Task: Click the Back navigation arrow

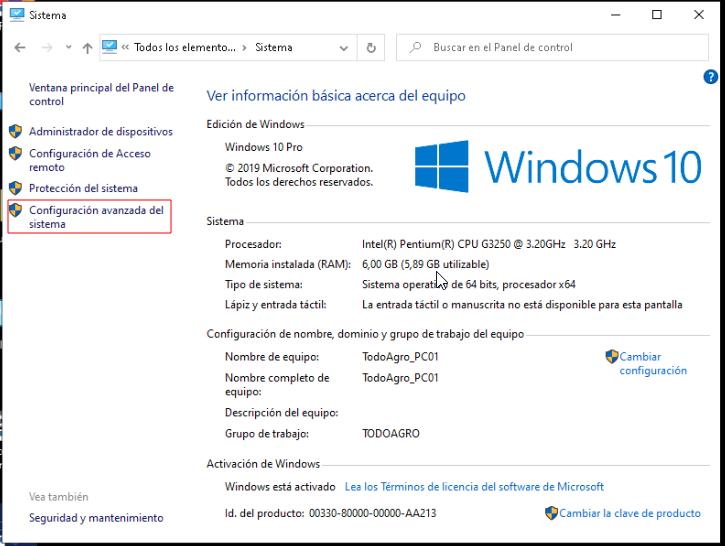Action: [x=20, y=48]
